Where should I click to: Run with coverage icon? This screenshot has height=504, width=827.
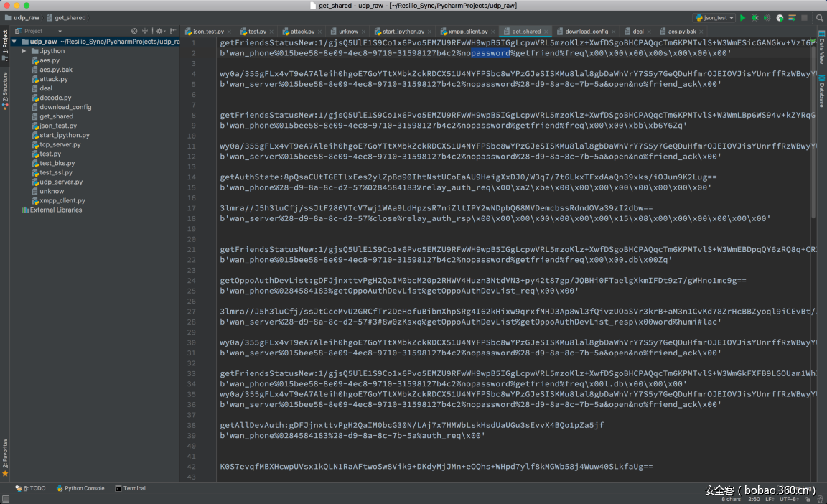tap(767, 17)
